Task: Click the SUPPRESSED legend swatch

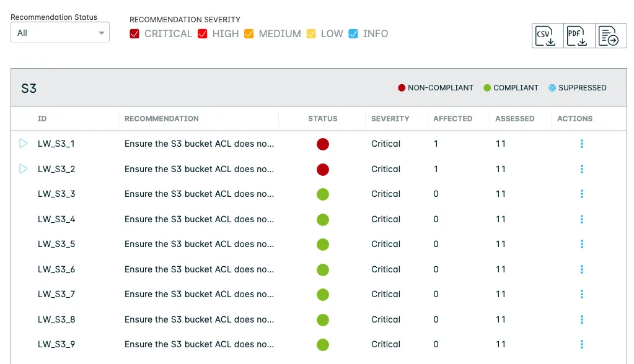Action: click(x=552, y=88)
